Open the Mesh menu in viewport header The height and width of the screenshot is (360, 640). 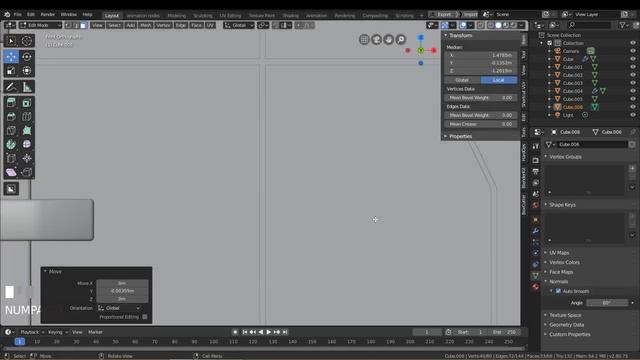pyautogui.click(x=146, y=25)
